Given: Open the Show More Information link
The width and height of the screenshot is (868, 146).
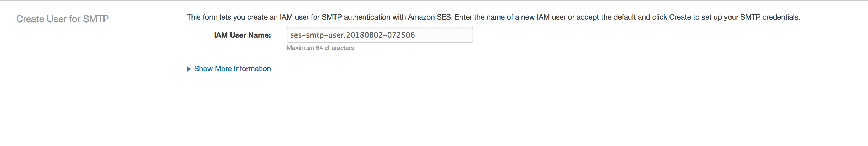Looking at the screenshot, I should (x=232, y=69).
